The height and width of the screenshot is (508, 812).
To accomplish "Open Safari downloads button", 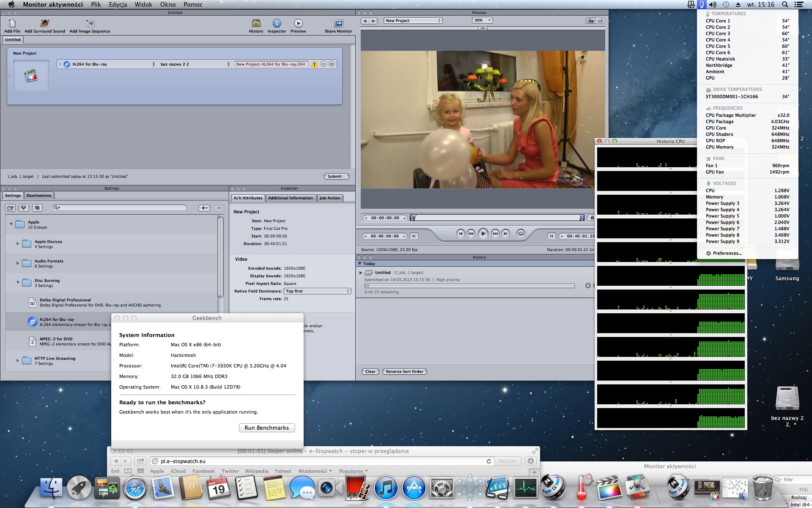I will click(531, 461).
